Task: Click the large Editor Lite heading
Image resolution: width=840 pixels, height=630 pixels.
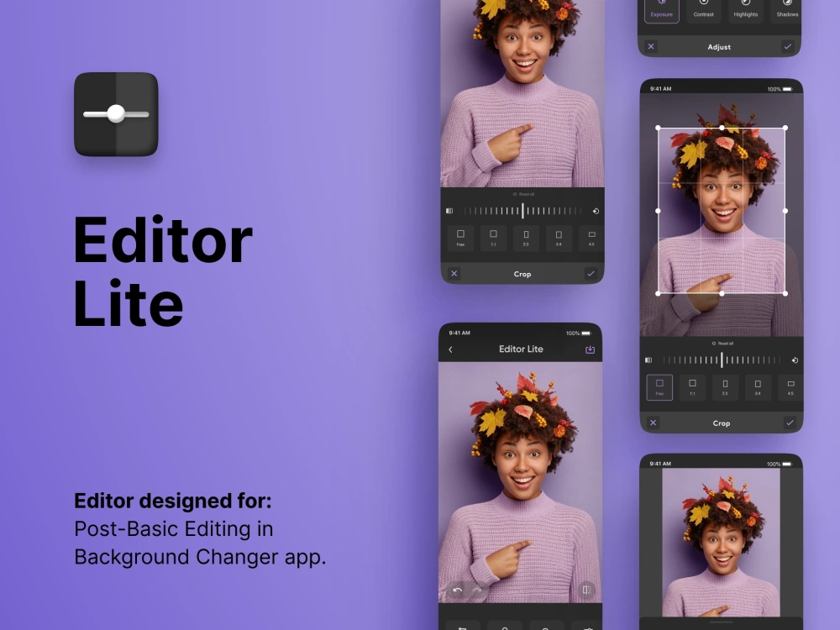Action: [x=162, y=271]
